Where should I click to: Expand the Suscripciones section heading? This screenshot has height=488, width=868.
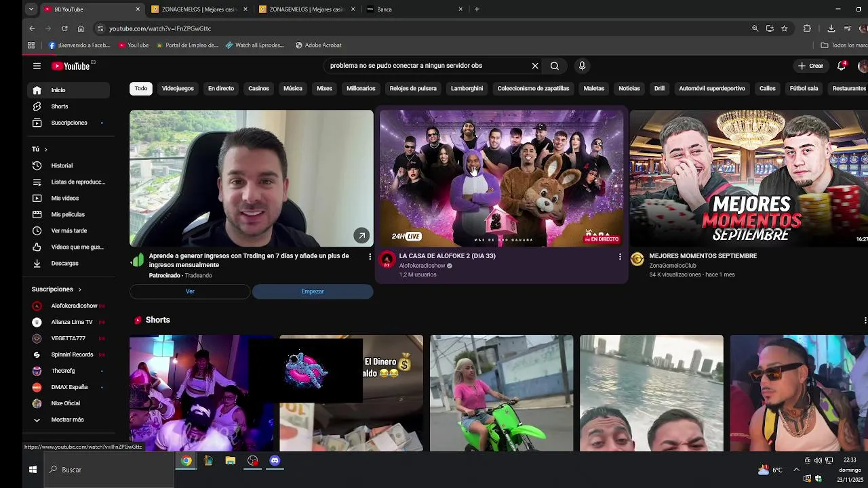pyautogui.click(x=56, y=289)
